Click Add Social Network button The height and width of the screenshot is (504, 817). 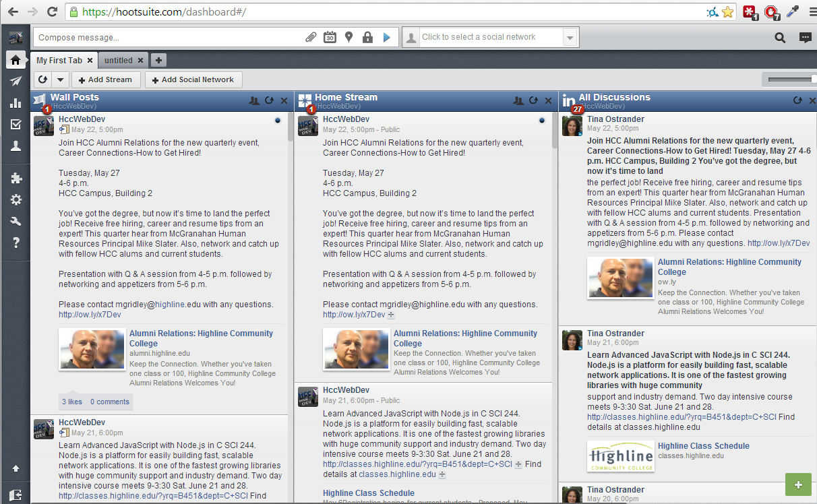193,80
